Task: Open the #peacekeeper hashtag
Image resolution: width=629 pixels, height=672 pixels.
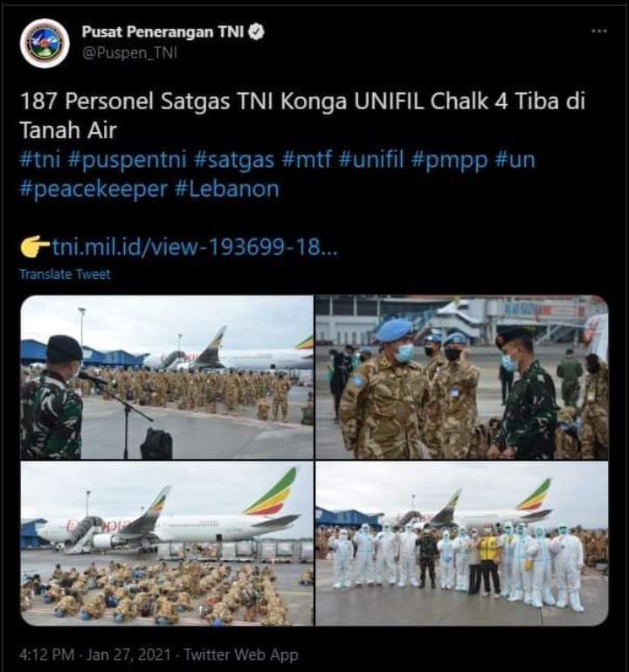Action: pos(93,189)
